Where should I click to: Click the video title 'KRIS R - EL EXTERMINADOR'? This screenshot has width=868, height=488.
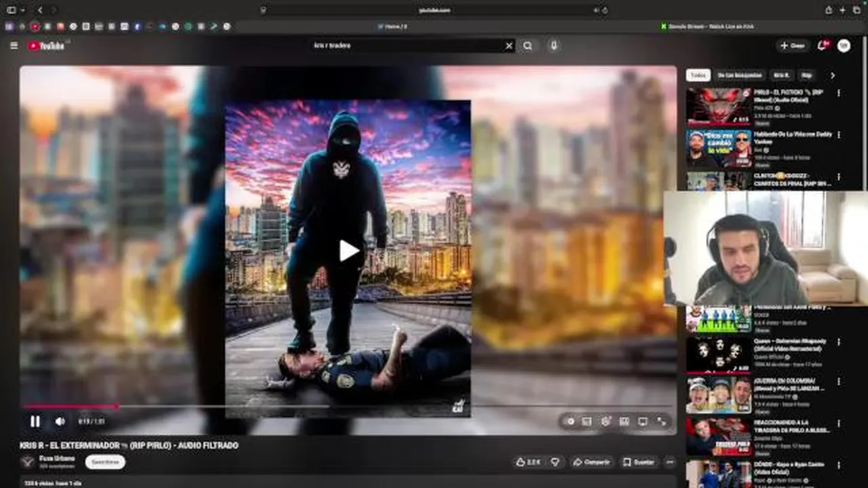(129, 445)
